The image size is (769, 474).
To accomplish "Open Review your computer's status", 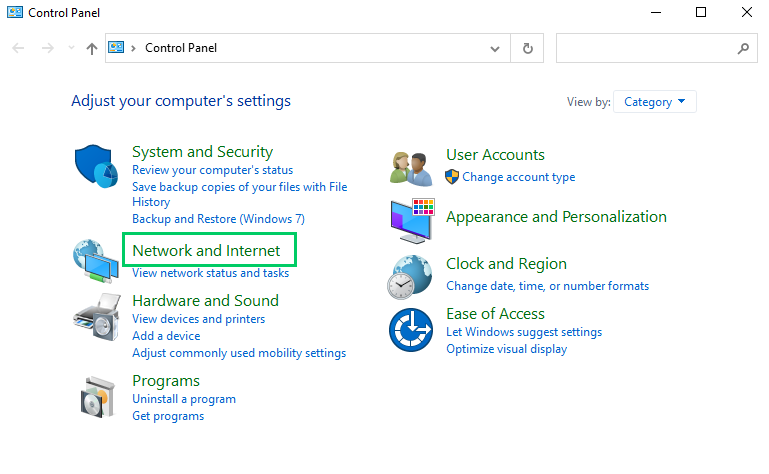I will tap(212, 170).
